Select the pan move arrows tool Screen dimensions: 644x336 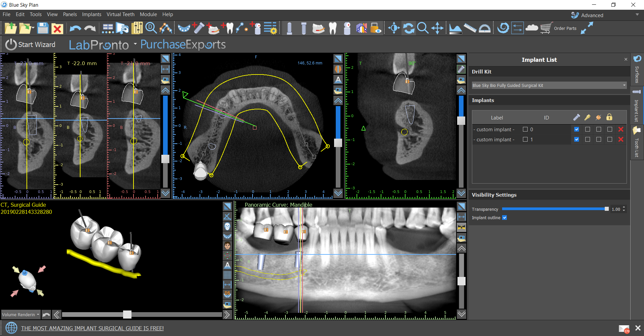coord(437,28)
